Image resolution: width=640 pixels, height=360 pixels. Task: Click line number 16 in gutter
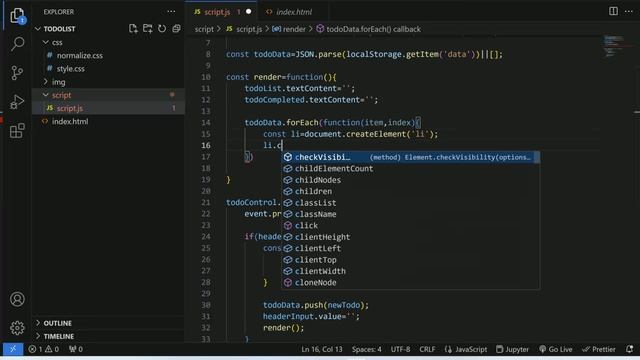pos(206,145)
